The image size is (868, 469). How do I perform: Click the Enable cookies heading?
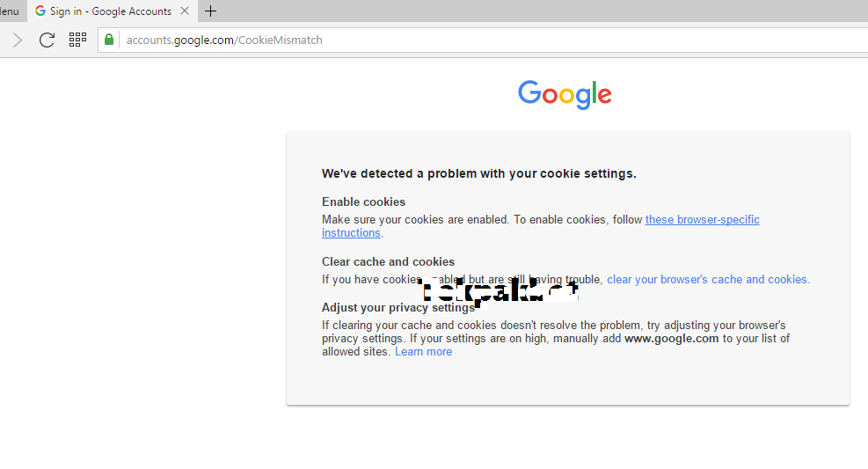point(363,202)
